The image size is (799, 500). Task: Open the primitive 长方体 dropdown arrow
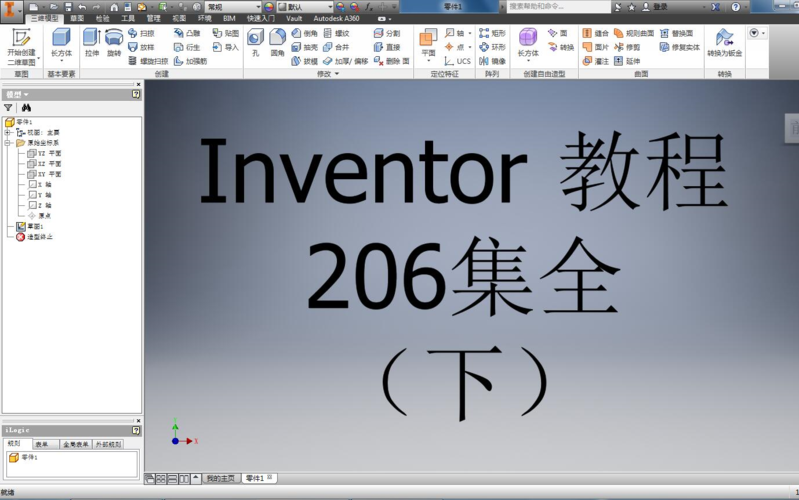point(62,61)
